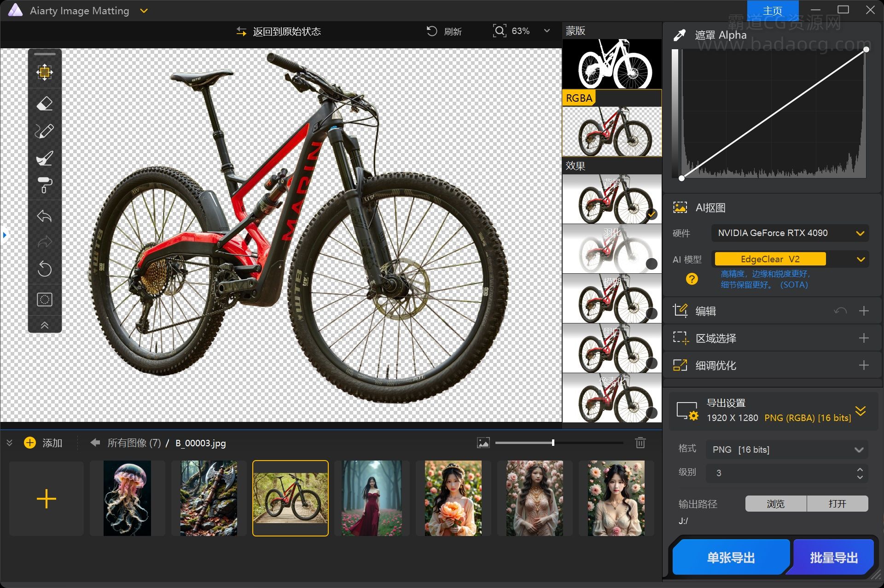Enable the 像素化 effect toggle circle
Viewport: 884px width, 588px height.
click(651, 413)
